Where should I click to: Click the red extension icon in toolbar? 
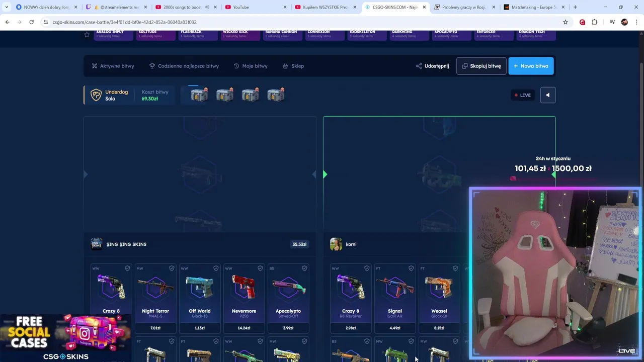pyautogui.click(x=582, y=22)
